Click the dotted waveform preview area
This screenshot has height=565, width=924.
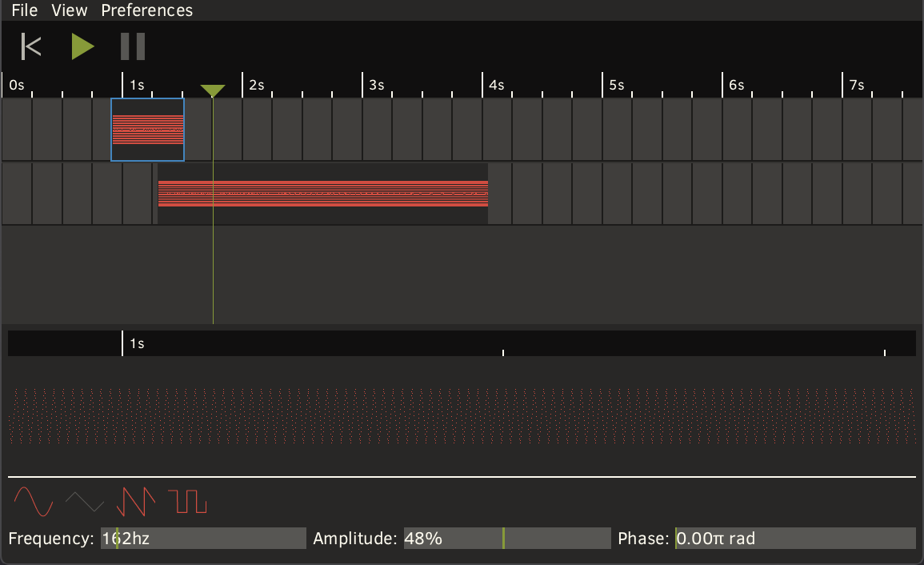(x=462, y=416)
